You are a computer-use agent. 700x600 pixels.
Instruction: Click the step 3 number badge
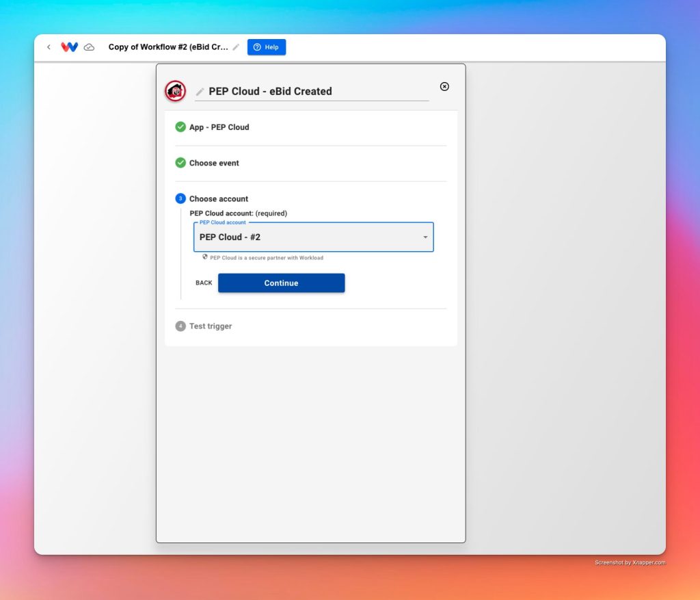[180, 198]
